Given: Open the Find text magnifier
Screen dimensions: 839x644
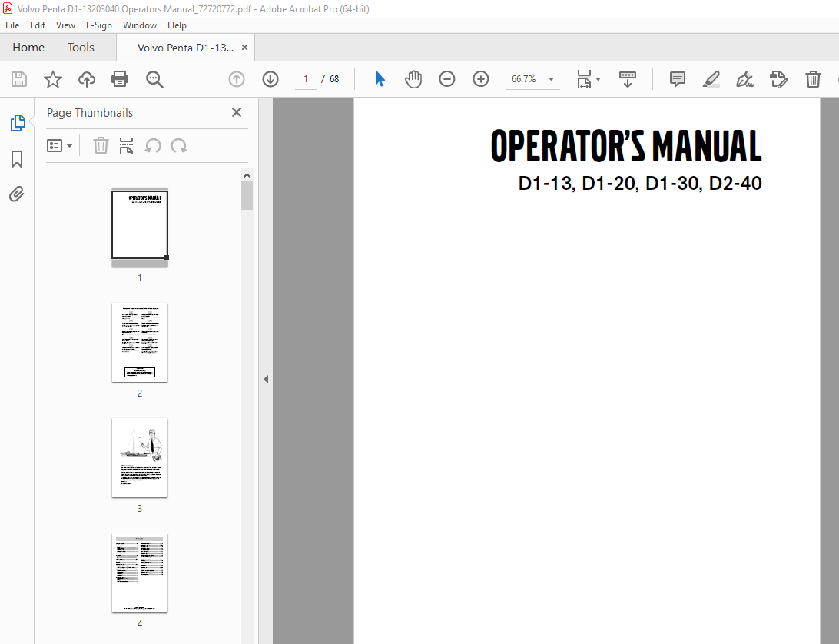Looking at the screenshot, I should (x=154, y=79).
